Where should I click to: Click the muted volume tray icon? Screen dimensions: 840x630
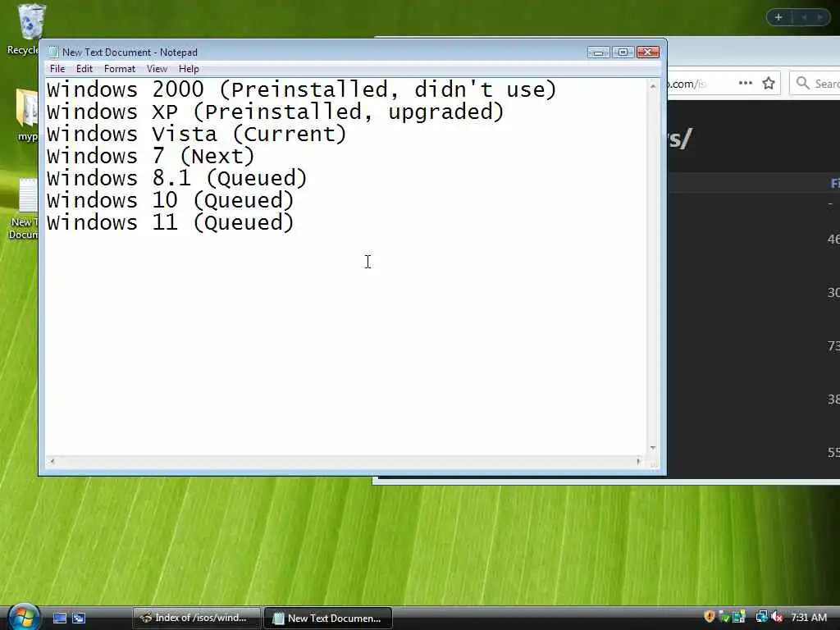pos(778,617)
